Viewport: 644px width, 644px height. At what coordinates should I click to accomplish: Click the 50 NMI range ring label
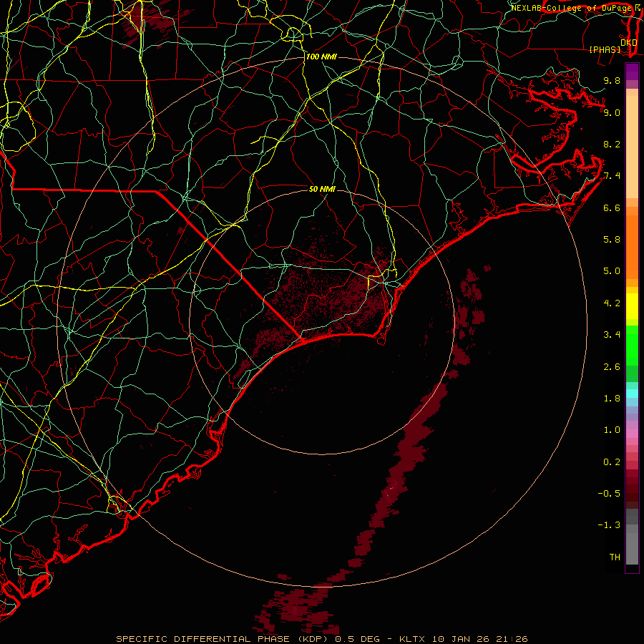[x=322, y=189]
